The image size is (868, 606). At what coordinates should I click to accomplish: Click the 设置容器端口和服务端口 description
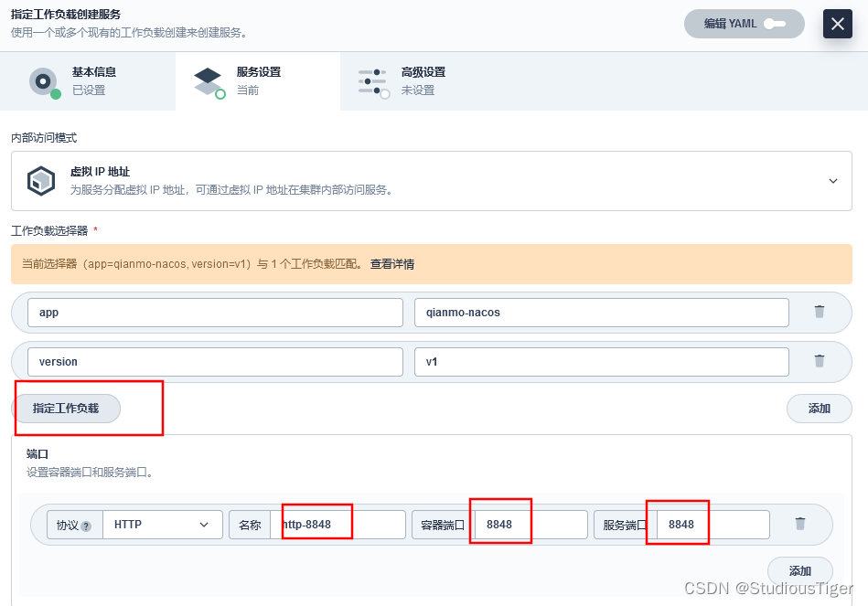[x=89, y=473]
